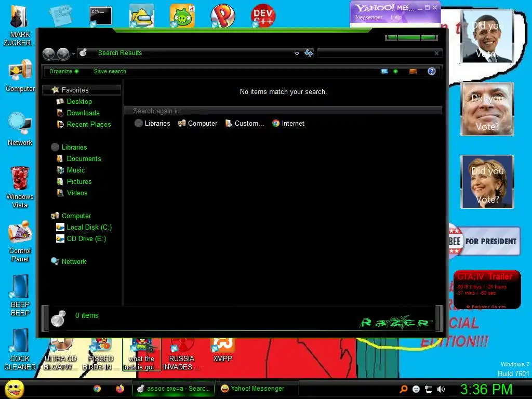532x399 pixels.
Task: Search again in Libraries
Action: click(x=152, y=124)
